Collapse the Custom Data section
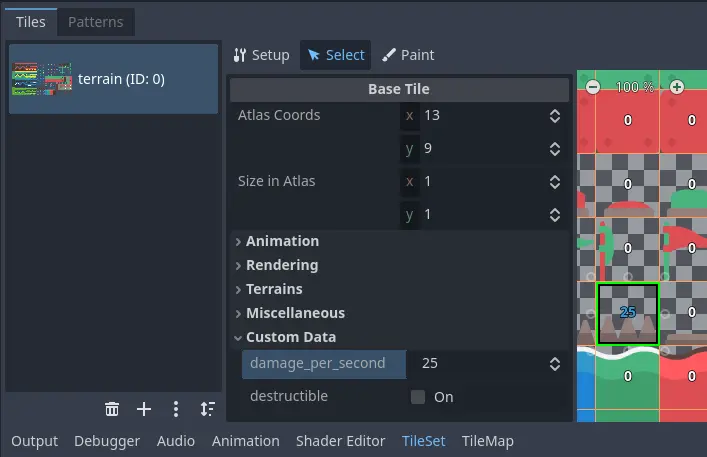707x457 pixels. click(x=290, y=337)
